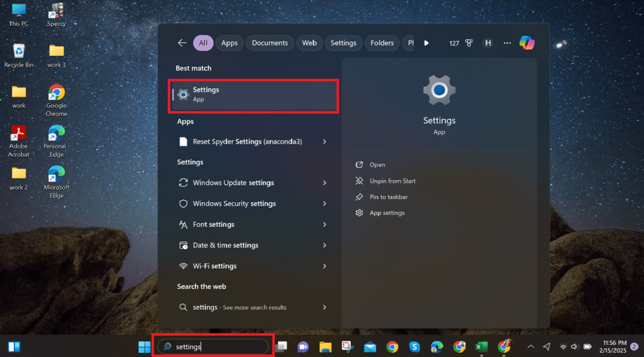Click the taskbar search box
This screenshot has width=644, height=357.
click(213, 347)
